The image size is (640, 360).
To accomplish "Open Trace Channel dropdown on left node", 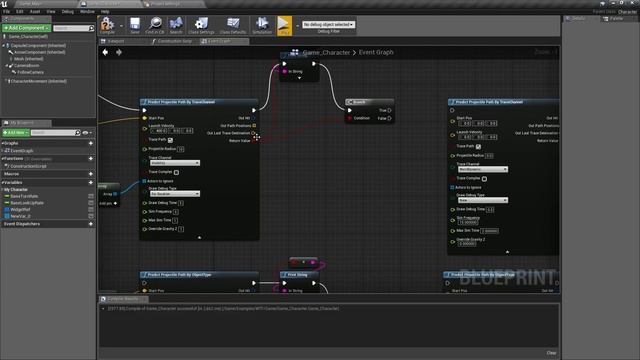I will [175, 163].
